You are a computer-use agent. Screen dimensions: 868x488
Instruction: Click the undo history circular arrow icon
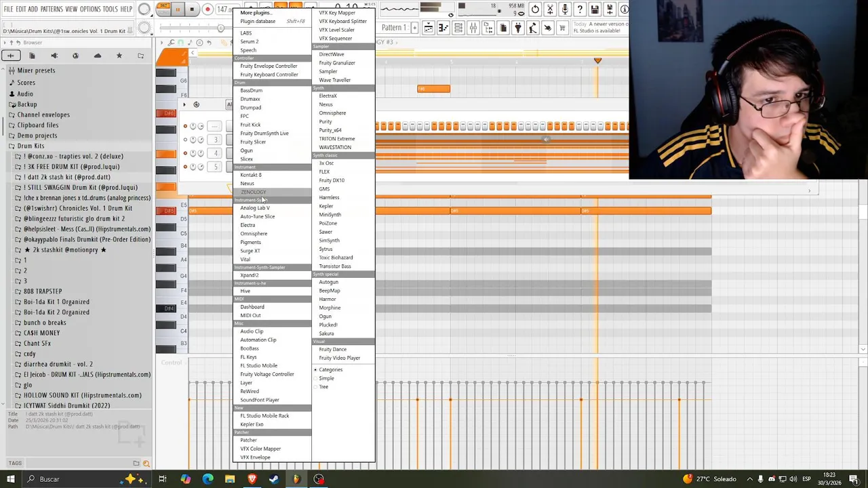(535, 9)
